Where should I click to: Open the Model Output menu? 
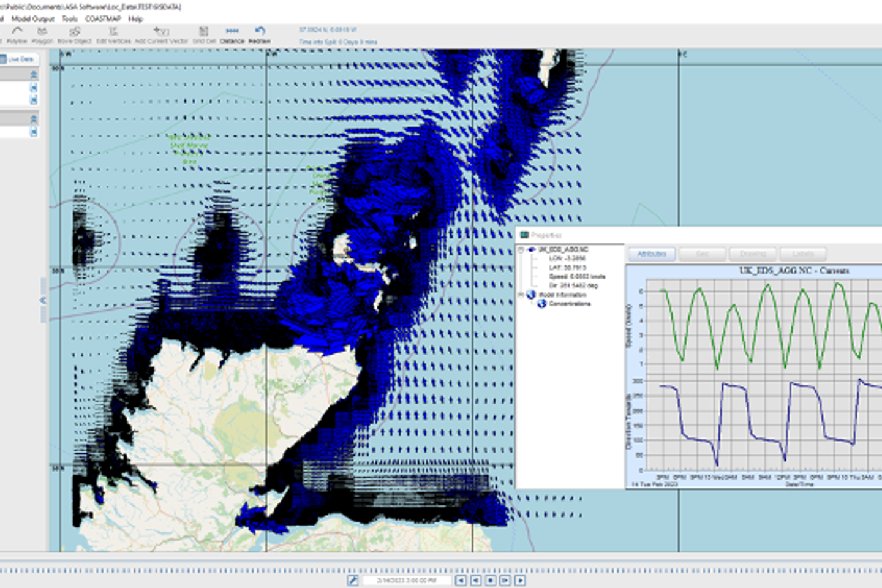[32, 19]
